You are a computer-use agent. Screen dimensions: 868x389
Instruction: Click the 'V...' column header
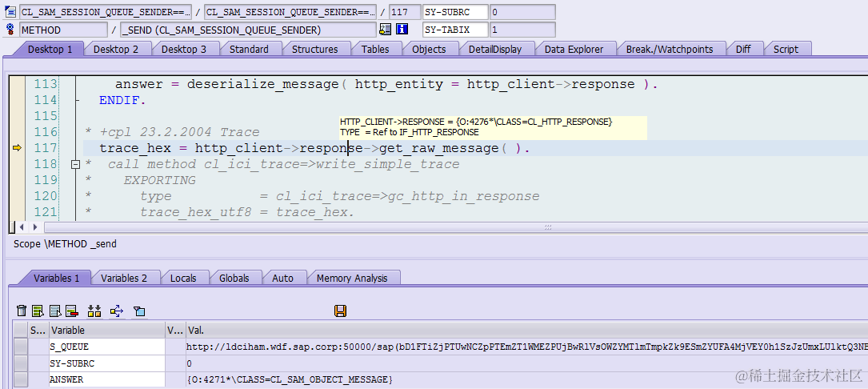(175, 331)
